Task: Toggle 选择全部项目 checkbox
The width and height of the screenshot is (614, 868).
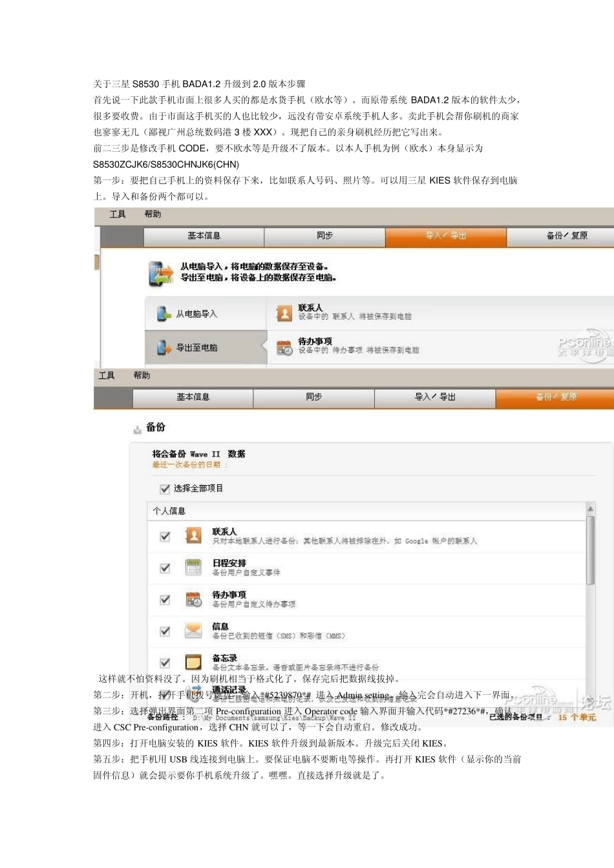Action: pyautogui.click(x=165, y=489)
